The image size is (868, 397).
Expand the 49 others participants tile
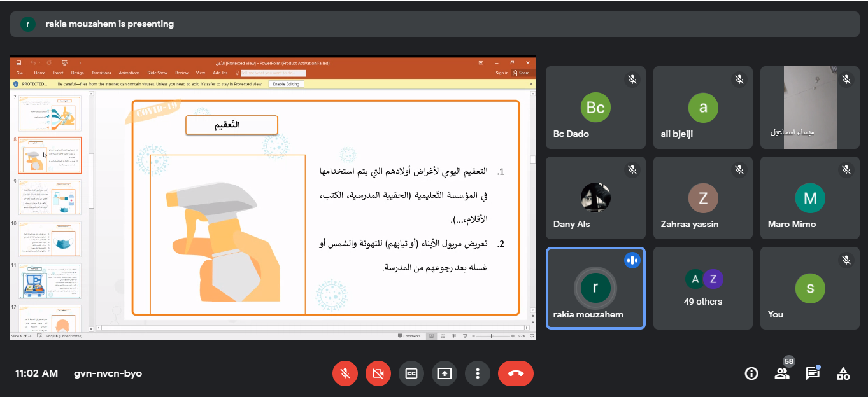coord(703,288)
